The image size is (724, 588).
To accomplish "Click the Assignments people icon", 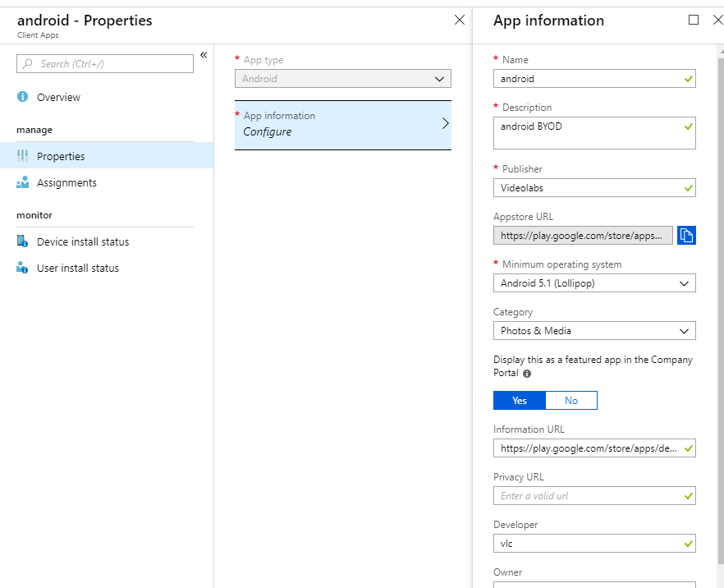I will coord(23,183).
